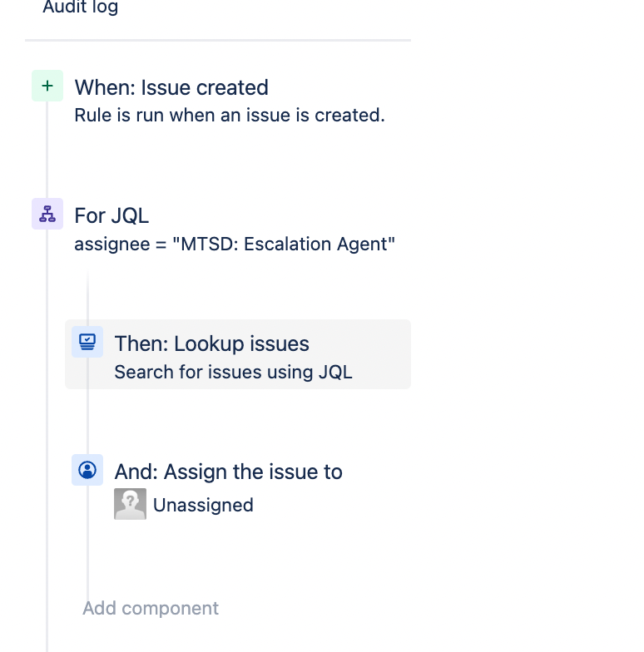The image size is (644, 652).
Task: Click the Assign issue person icon
Action: coord(87,470)
